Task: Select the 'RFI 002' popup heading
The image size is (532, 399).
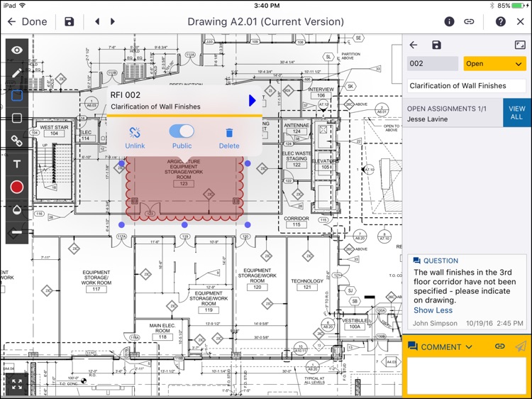Action: click(x=125, y=95)
